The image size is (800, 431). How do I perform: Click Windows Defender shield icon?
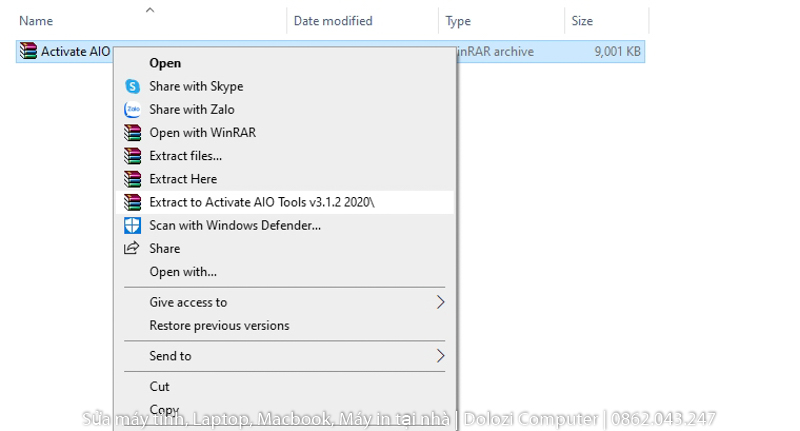(132, 225)
